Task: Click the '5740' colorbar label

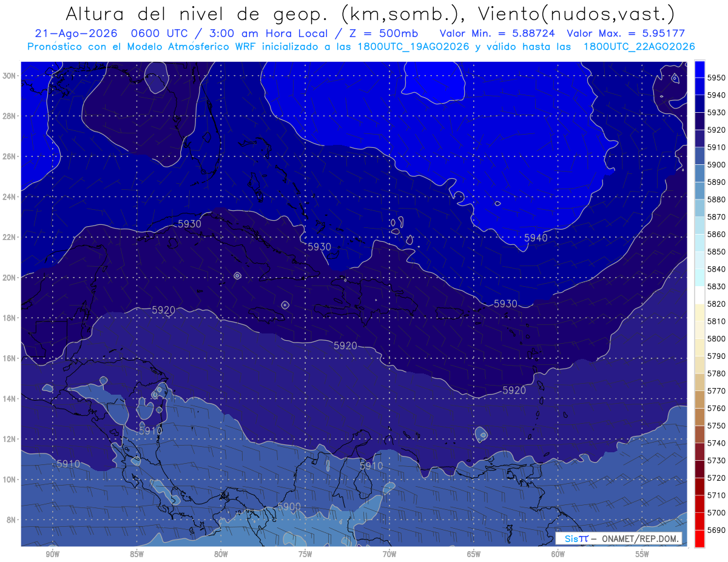Action: coord(716,443)
